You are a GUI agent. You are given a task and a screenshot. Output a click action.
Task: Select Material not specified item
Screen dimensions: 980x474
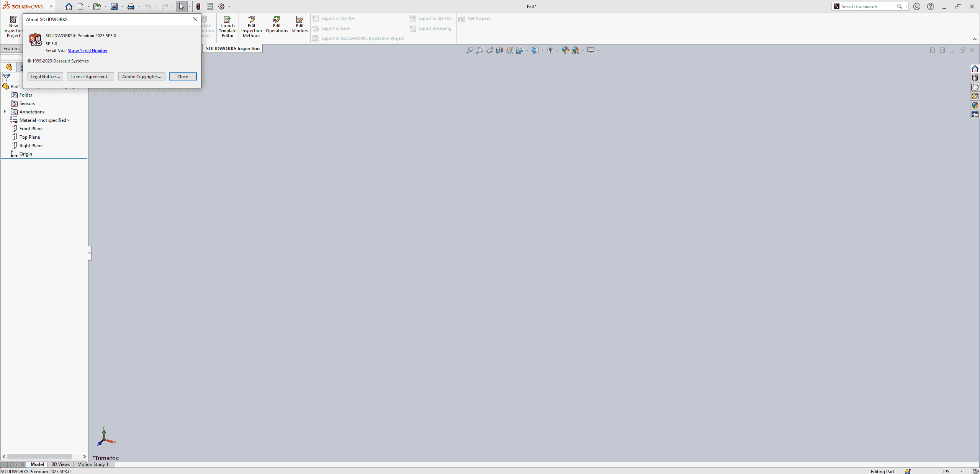click(44, 120)
